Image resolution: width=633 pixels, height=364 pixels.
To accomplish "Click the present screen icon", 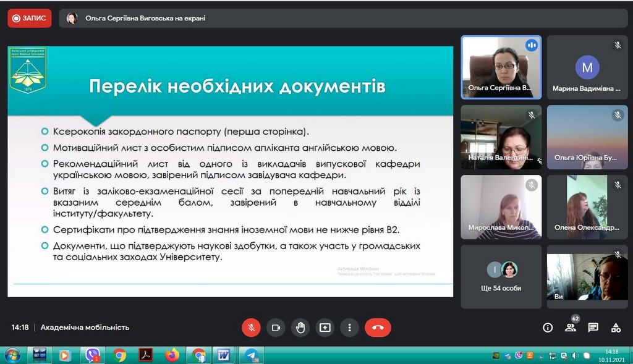I will coord(325,328).
